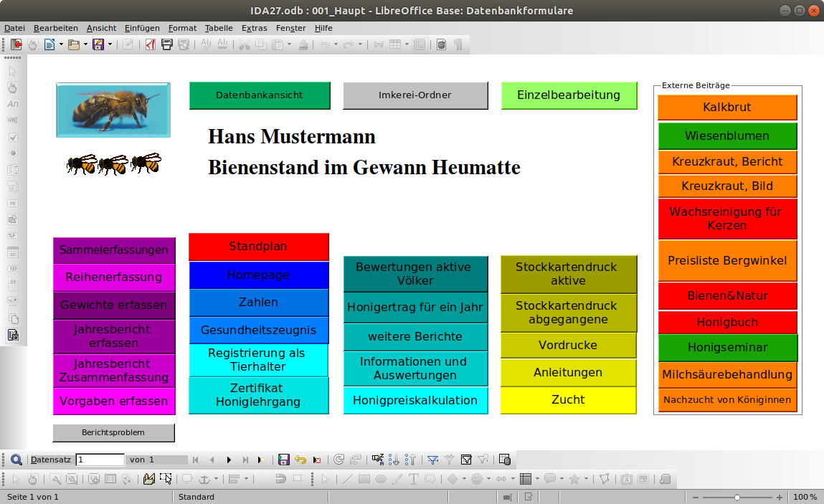Click the Berichtsproblem button
Image resolution: width=824 pixels, height=504 pixels.
[x=113, y=432]
